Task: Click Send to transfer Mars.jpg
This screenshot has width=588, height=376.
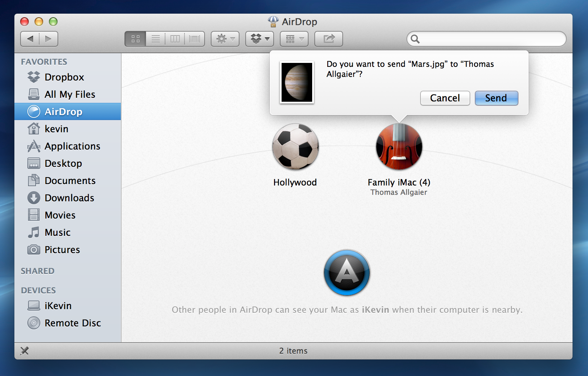Action: [x=496, y=98]
